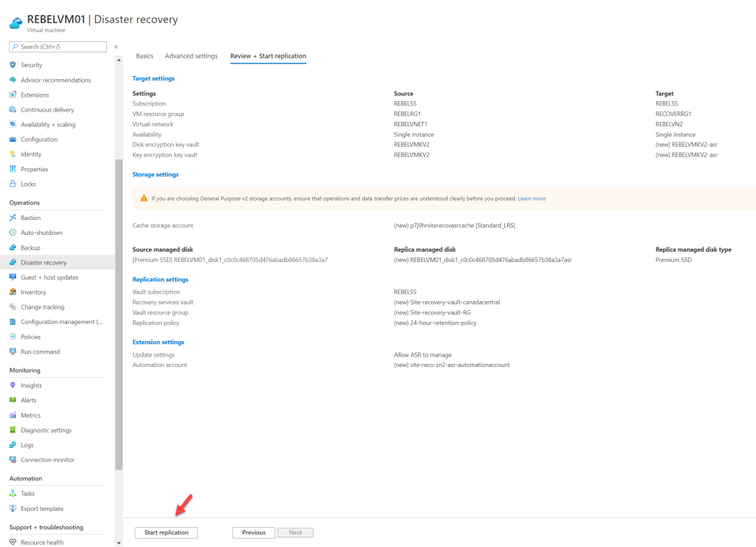The image size is (756, 547).
Task: Click the Start replication button
Action: coord(166,532)
